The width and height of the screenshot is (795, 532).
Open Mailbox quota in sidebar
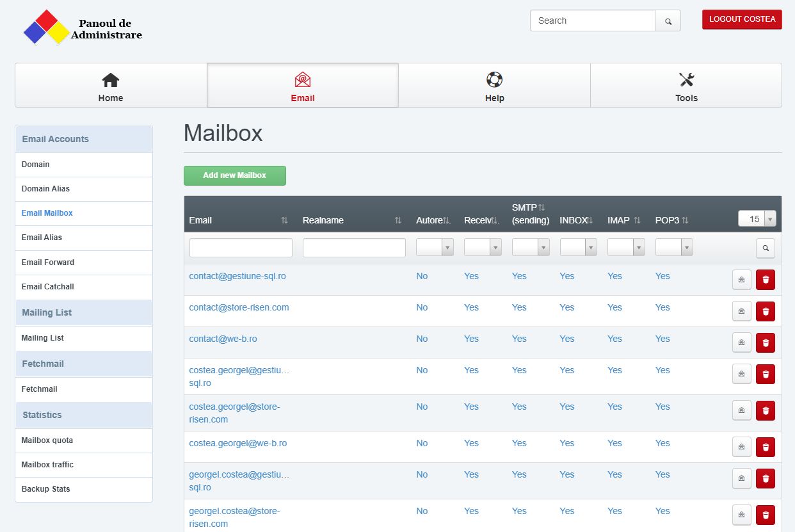point(47,440)
